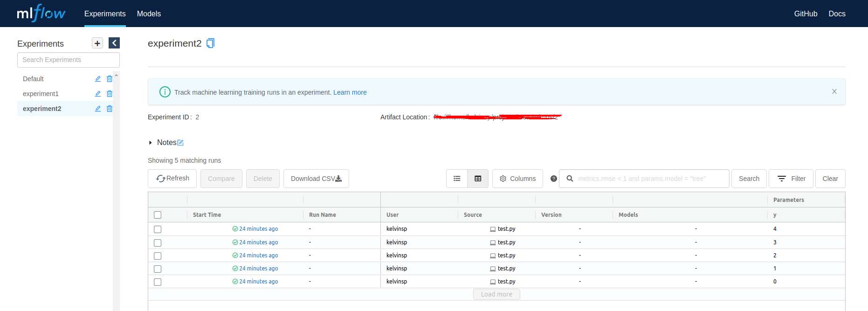The height and width of the screenshot is (311, 868).
Task: Click the Search button
Action: 749,179
